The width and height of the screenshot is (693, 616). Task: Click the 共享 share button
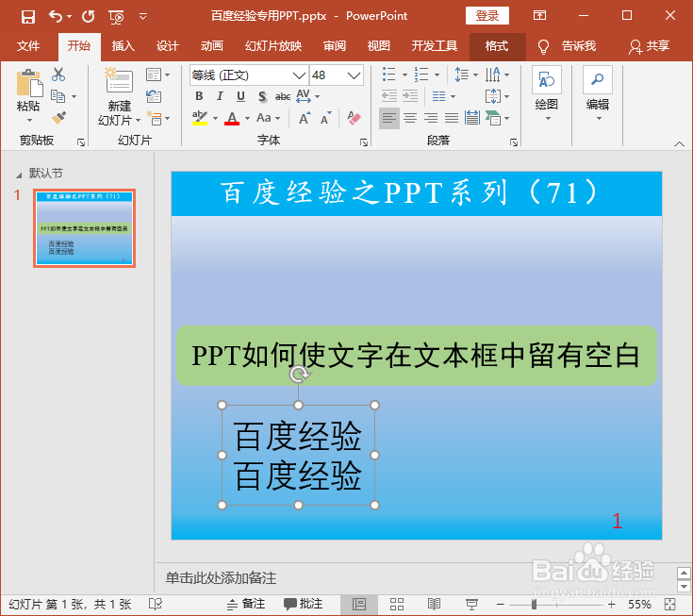[649, 46]
